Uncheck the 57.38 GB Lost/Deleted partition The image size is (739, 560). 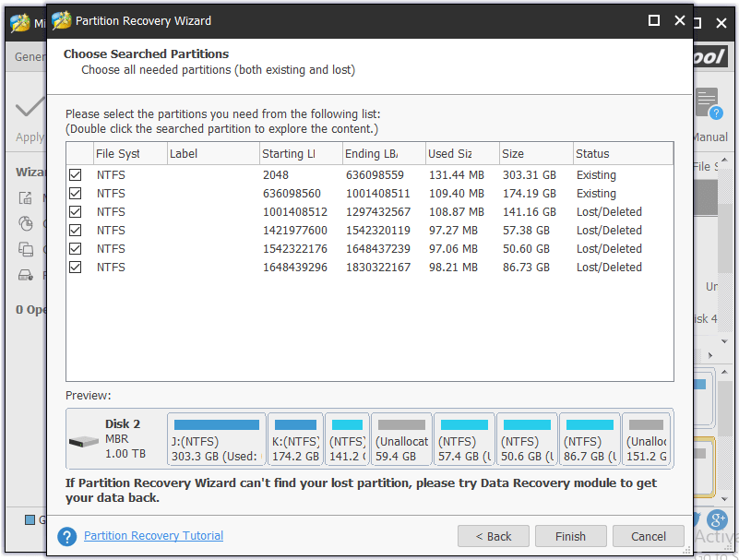pos(75,230)
